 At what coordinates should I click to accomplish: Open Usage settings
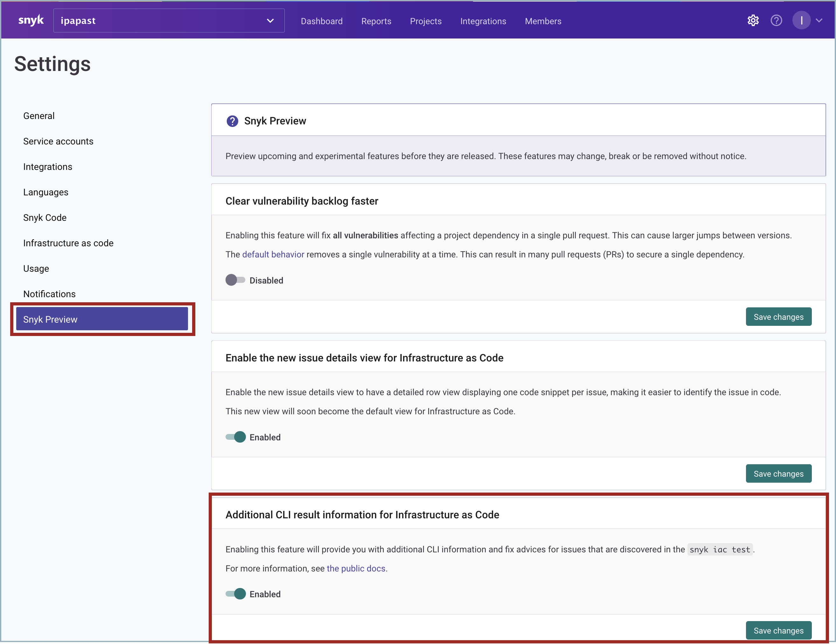pyautogui.click(x=36, y=269)
